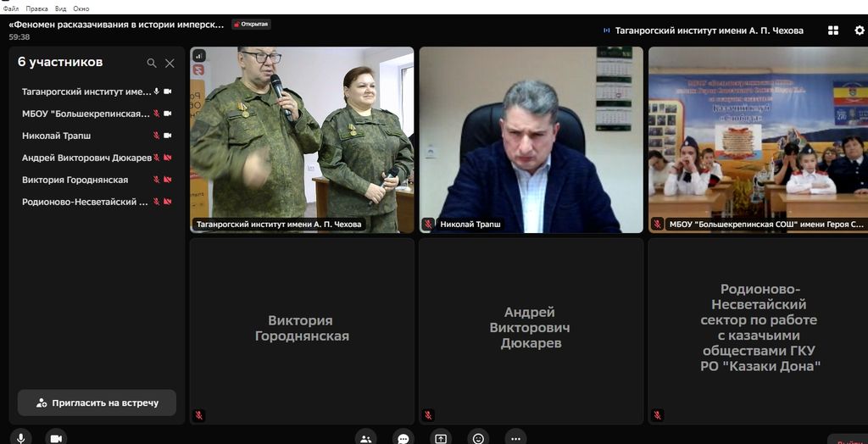Click the Пригласить на встречу button

pyautogui.click(x=97, y=403)
